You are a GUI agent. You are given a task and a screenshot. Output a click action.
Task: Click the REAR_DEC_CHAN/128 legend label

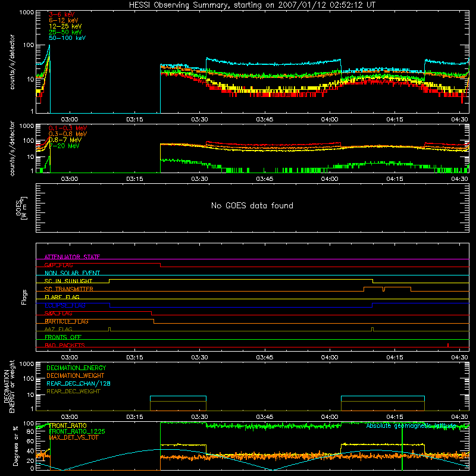(x=79, y=383)
